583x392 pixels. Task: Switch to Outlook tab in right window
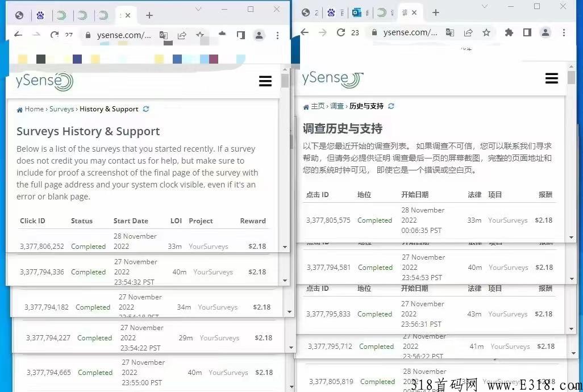(357, 12)
